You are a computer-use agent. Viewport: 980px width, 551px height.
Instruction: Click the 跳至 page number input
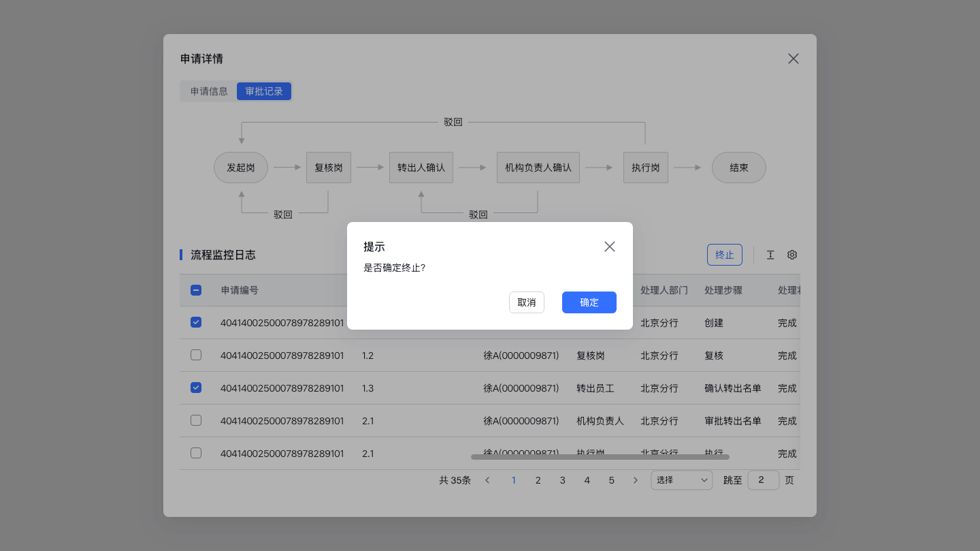click(764, 480)
